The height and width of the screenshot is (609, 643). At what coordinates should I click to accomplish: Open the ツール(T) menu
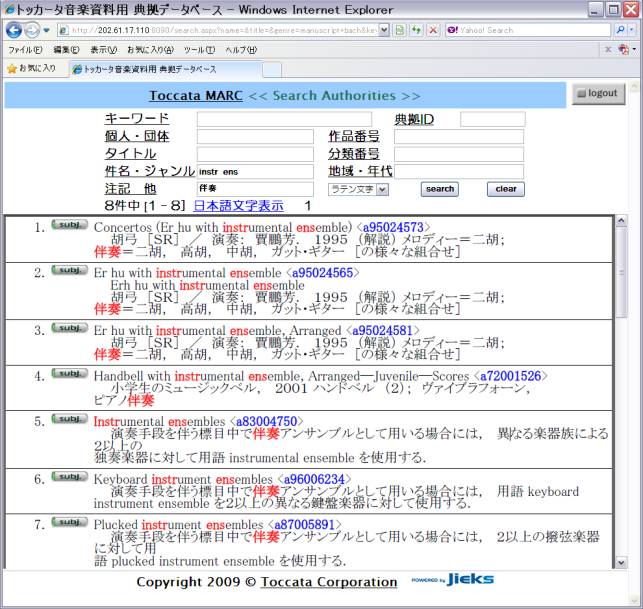tap(199, 50)
